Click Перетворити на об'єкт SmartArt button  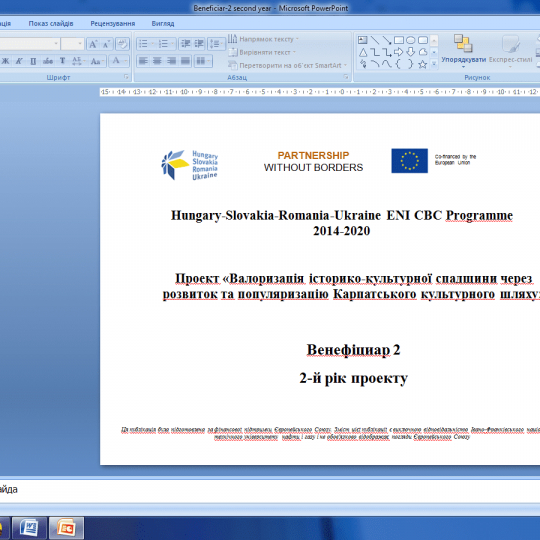pyautogui.click(x=288, y=65)
